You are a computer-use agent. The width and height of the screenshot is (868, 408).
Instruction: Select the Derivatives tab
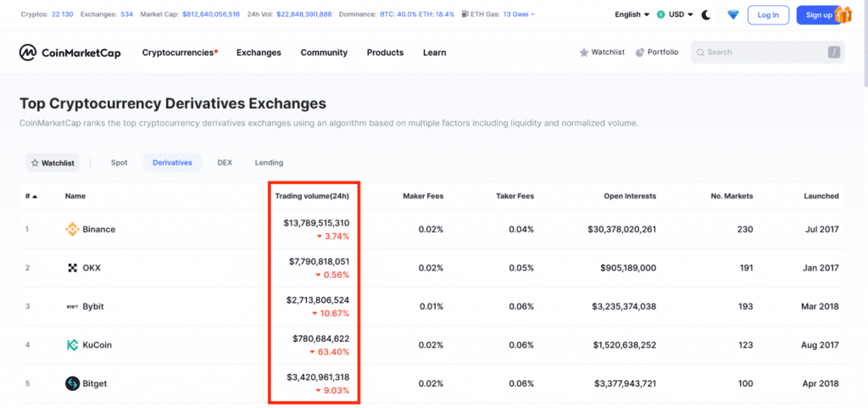click(x=172, y=163)
